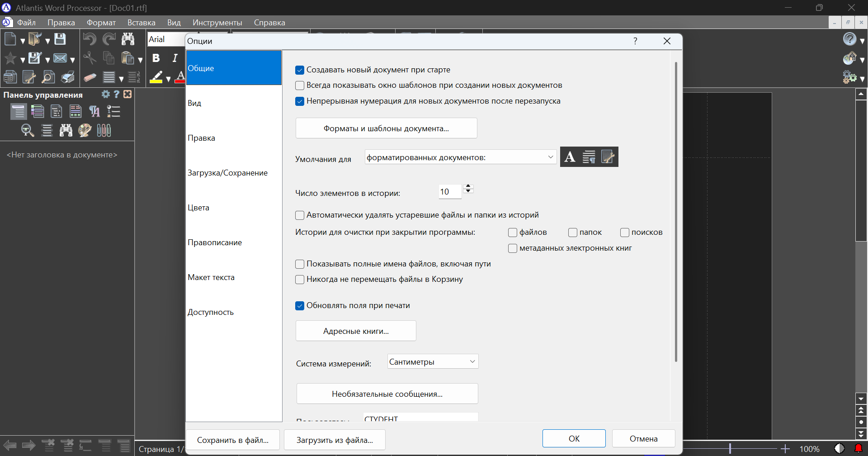Toggle Italic formatting button
Screen dimensions: 868x456
point(175,58)
